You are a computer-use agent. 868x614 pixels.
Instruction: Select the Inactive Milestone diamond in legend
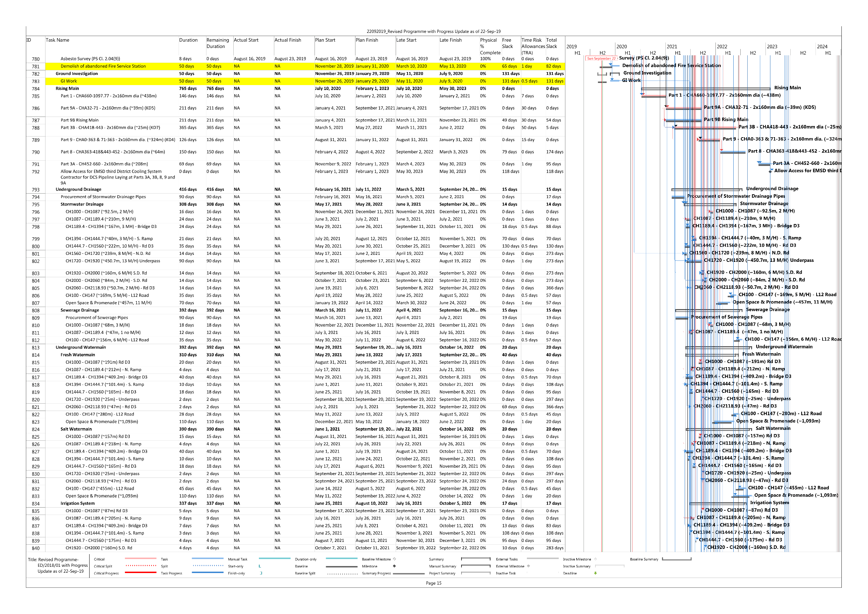coord(595,559)
